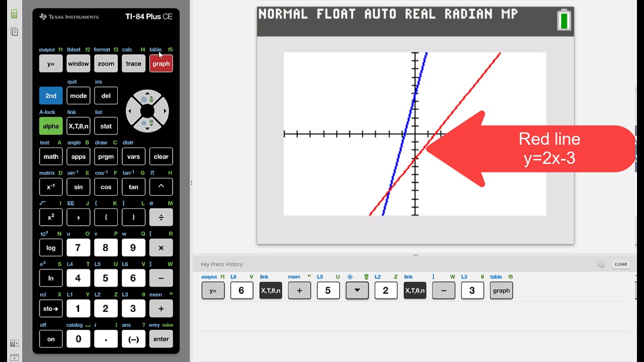Click the caret exponent key
This screenshot has height=362, width=644.
click(x=161, y=187)
